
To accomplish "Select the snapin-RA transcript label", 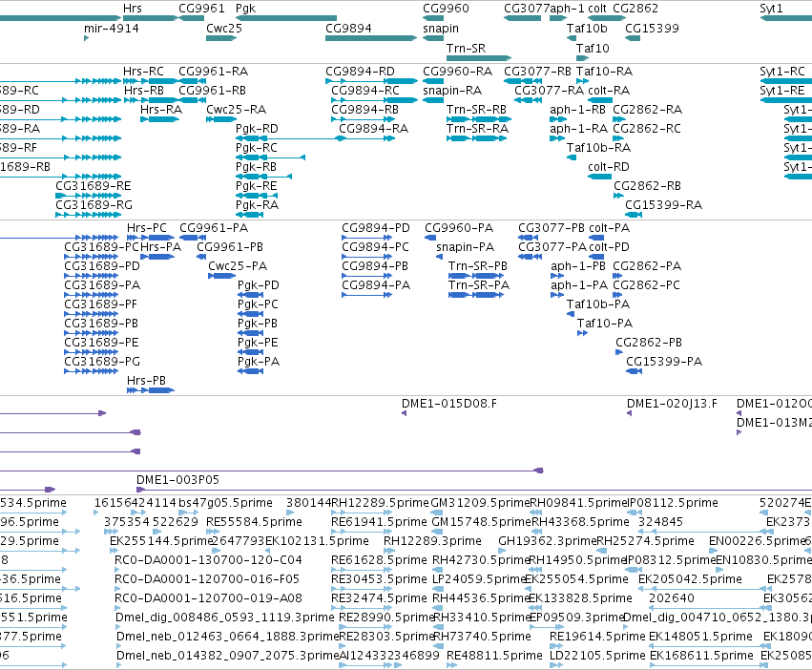I will pos(452,90).
